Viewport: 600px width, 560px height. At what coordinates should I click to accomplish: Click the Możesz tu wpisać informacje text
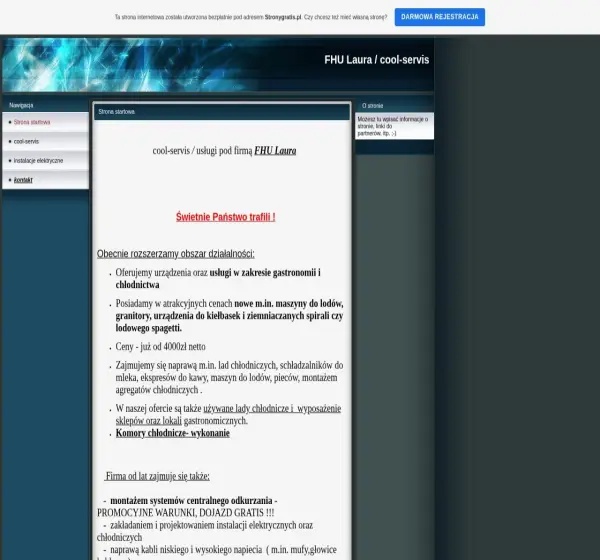(x=393, y=126)
